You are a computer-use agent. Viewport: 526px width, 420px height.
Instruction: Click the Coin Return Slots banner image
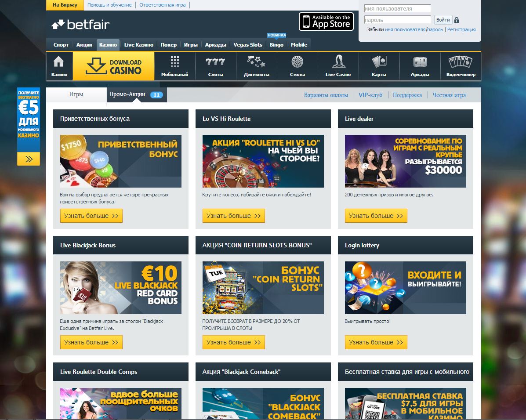pyautogui.click(x=263, y=287)
